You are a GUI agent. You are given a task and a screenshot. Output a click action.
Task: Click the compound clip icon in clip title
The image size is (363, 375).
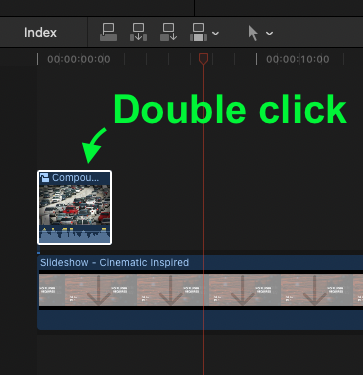(x=45, y=178)
